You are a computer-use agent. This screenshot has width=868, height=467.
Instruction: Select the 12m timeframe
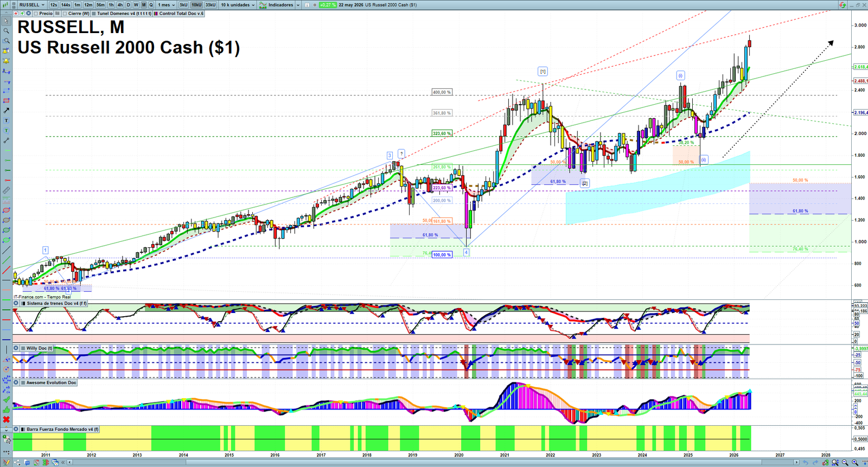(88, 5)
